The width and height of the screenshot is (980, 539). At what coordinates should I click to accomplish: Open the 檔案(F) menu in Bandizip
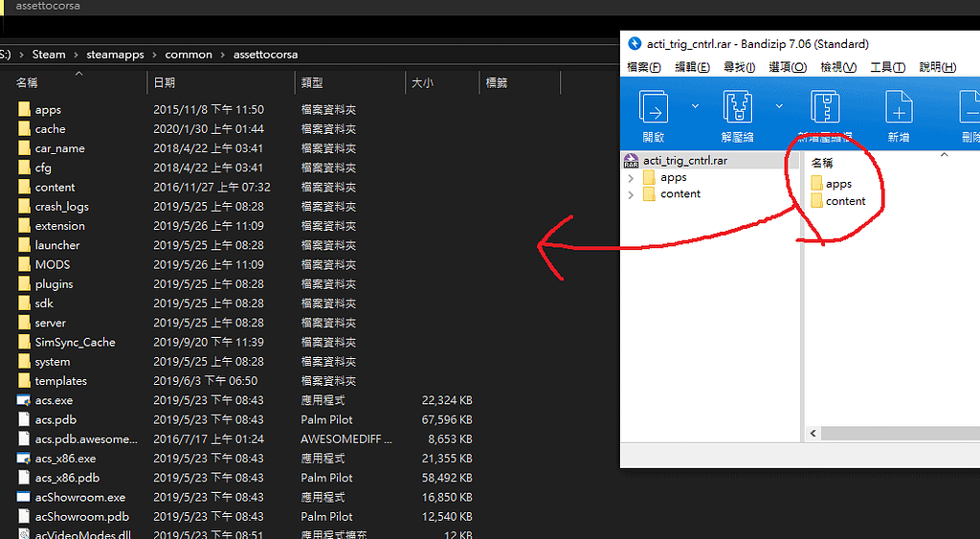pos(643,67)
